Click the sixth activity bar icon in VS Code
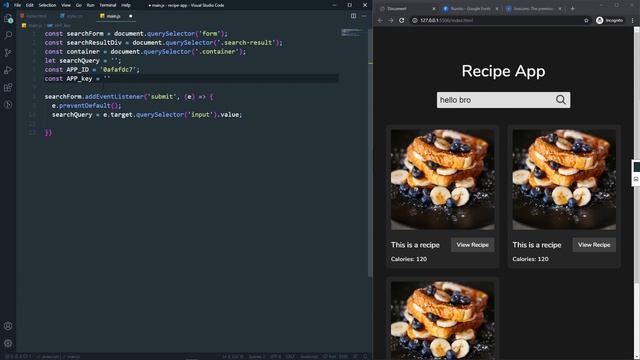Image resolution: width=640 pixels, height=360 pixels. (x=8, y=105)
